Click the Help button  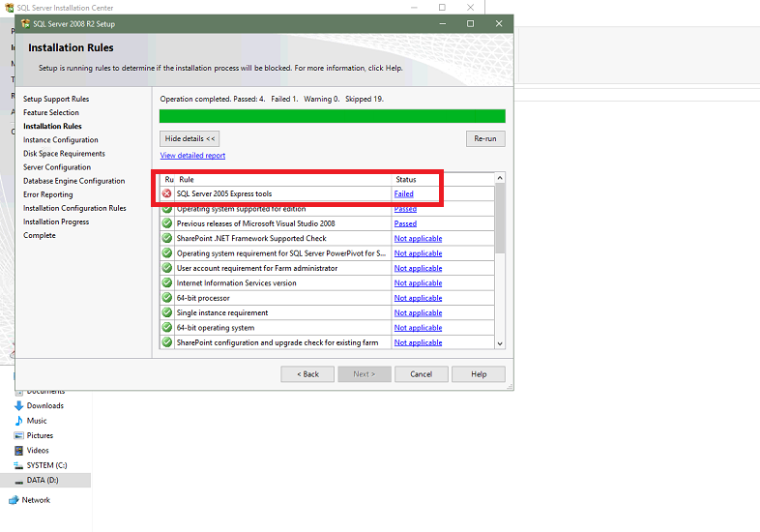click(479, 374)
